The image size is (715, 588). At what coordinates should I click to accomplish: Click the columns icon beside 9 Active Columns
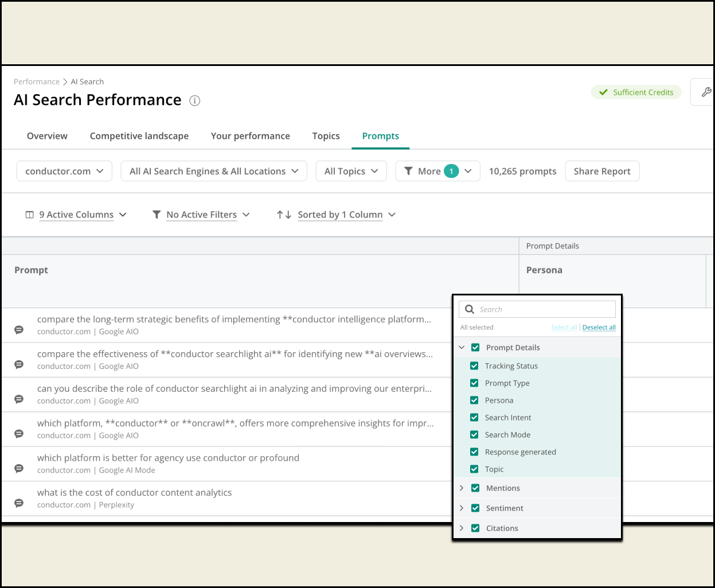coord(30,215)
